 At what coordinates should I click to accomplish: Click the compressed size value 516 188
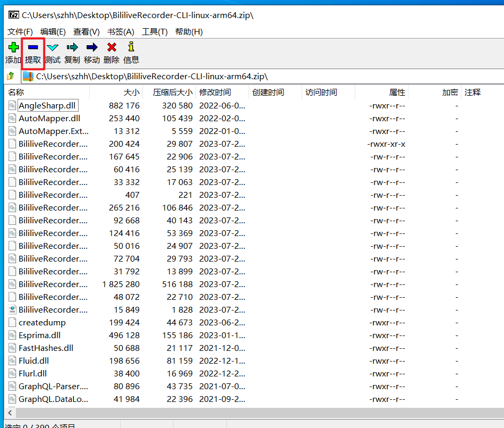(177, 284)
